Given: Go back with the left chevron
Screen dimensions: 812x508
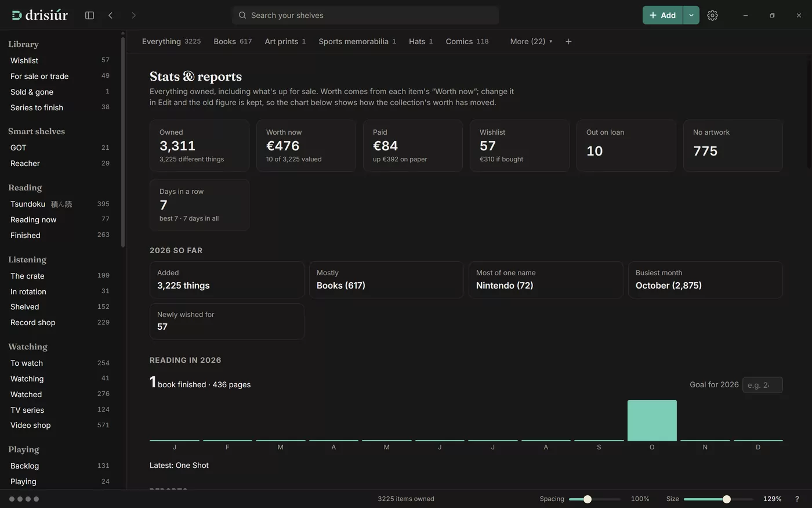Looking at the screenshot, I should tap(110, 15).
